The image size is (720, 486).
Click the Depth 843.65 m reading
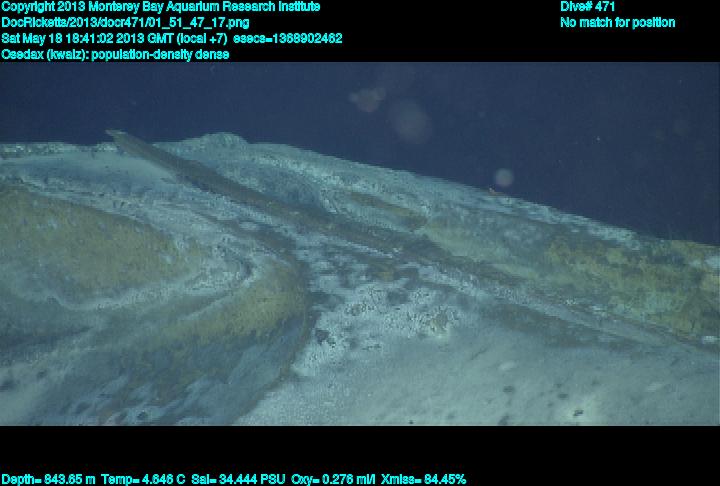point(48,479)
